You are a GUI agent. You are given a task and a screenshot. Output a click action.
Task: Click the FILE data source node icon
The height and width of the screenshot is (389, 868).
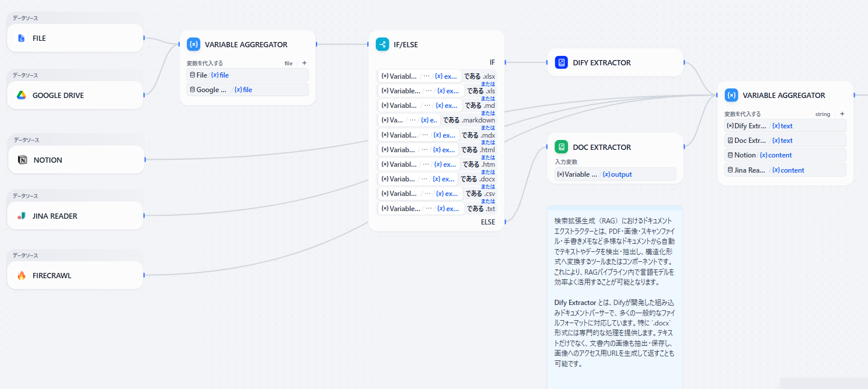point(22,38)
